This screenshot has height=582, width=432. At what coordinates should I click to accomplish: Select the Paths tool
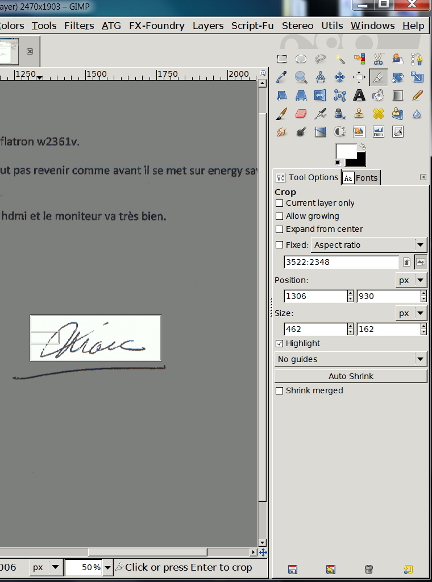tap(417, 59)
